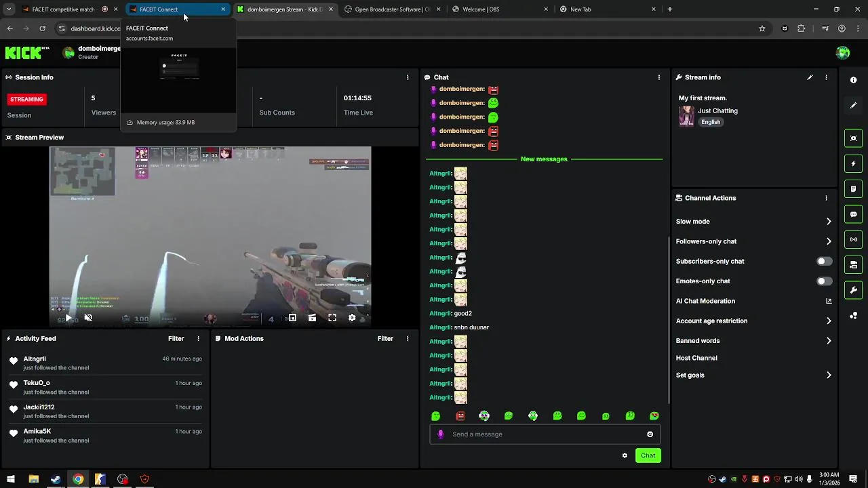Open File Explorer from taskbar

[x=33, y=479]
